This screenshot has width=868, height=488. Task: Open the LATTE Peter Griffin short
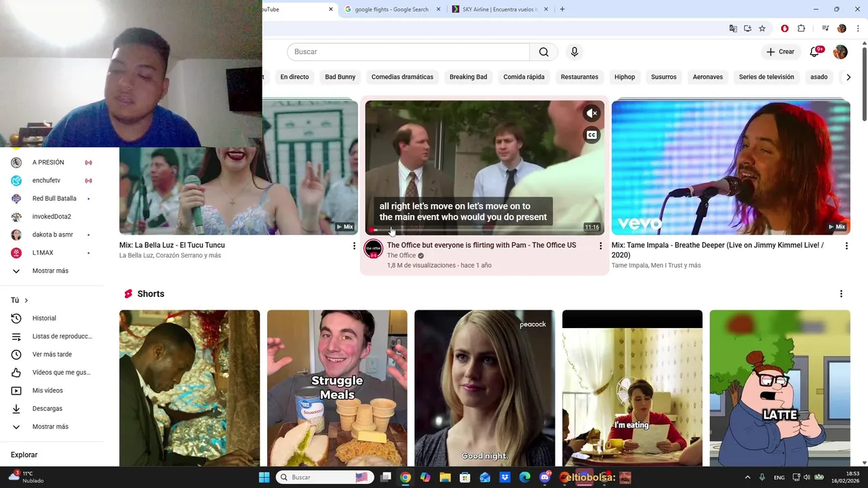pyautogui.click(x=780, y=388)
